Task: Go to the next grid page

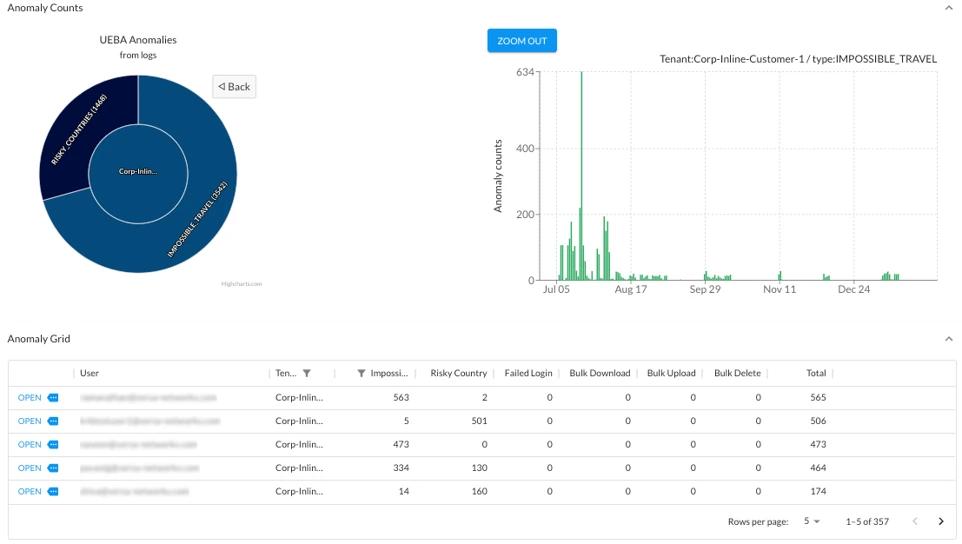Action: 940,522
